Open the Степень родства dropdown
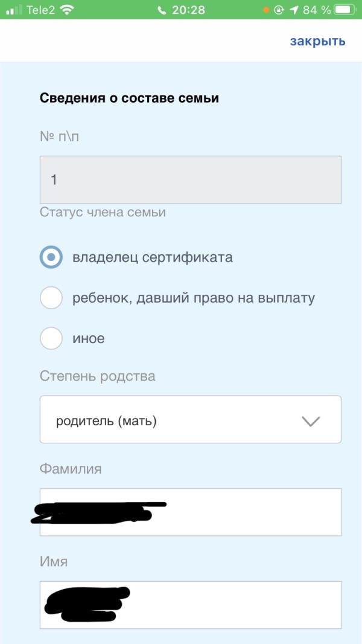The image size is (362, 644). [x=191, y=419]
